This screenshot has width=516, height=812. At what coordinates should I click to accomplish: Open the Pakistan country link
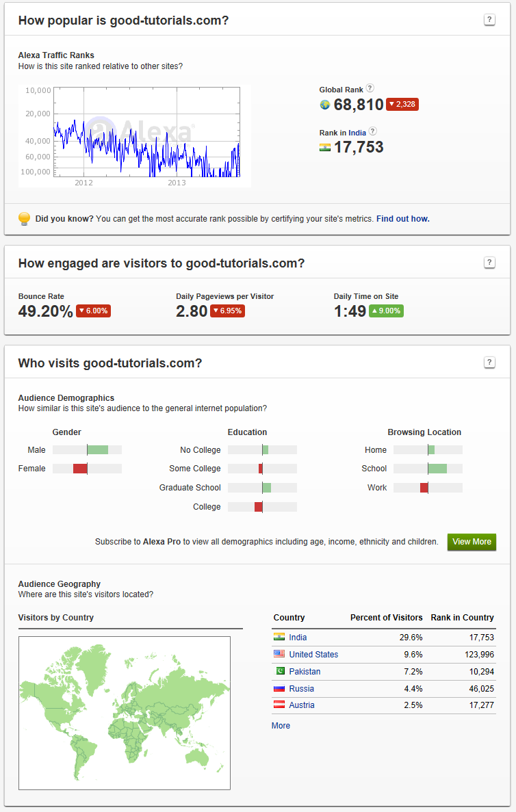tap(305, 671)
